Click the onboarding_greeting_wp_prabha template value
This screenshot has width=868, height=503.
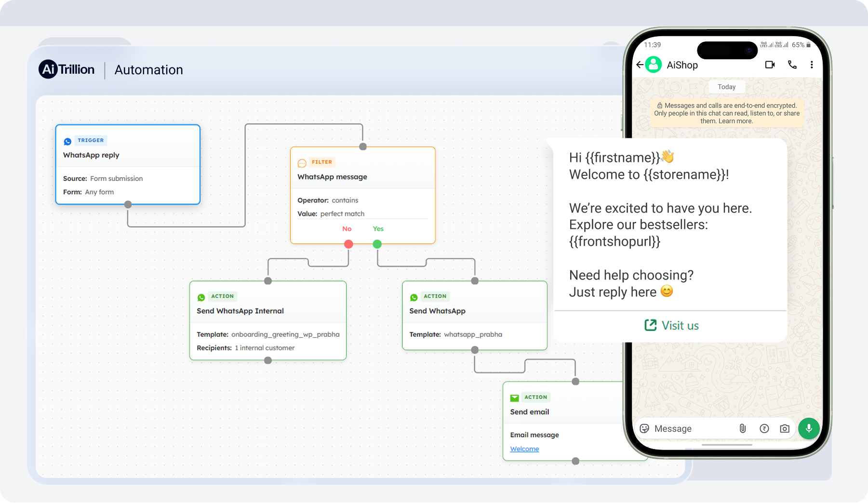coord(285,334)
